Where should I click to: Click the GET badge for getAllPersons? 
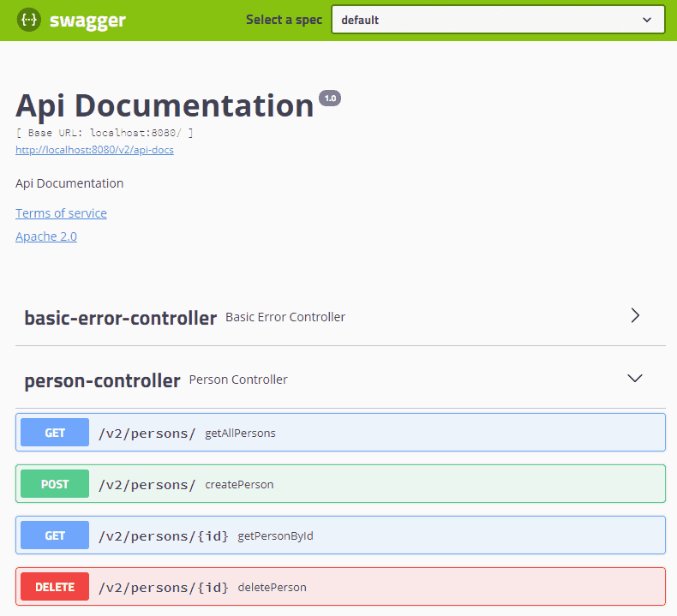tap(55, 433)
